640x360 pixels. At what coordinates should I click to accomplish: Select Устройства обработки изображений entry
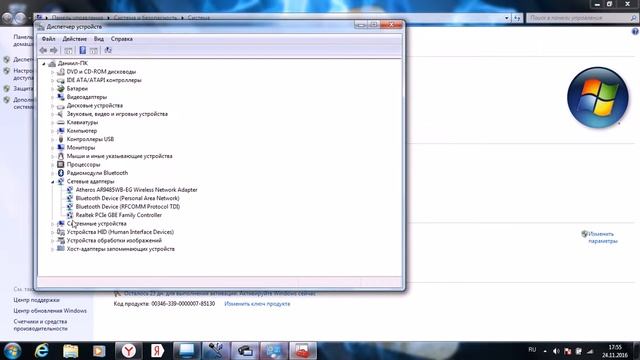tap(114, 240)
